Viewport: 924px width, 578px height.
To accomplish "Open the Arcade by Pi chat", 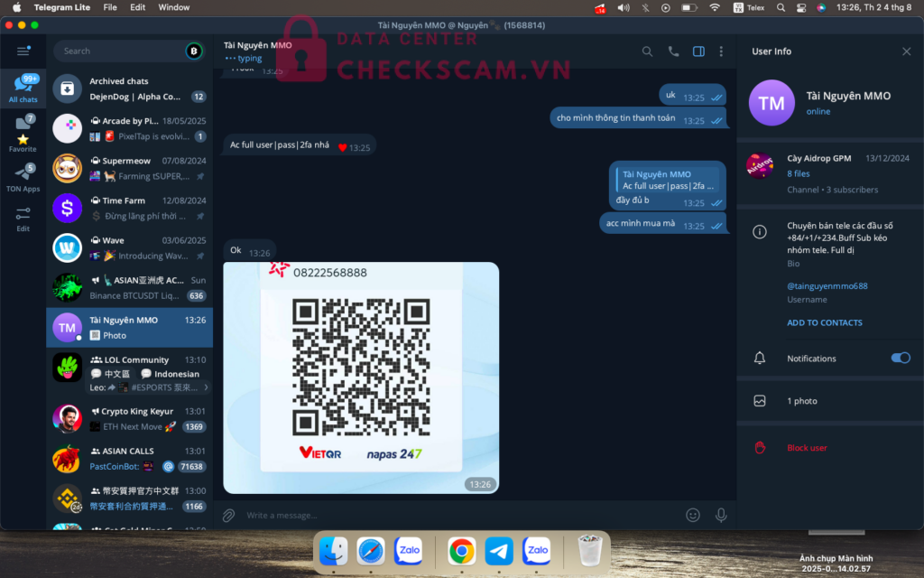I will pyautogui.click(x=130, y=128).
